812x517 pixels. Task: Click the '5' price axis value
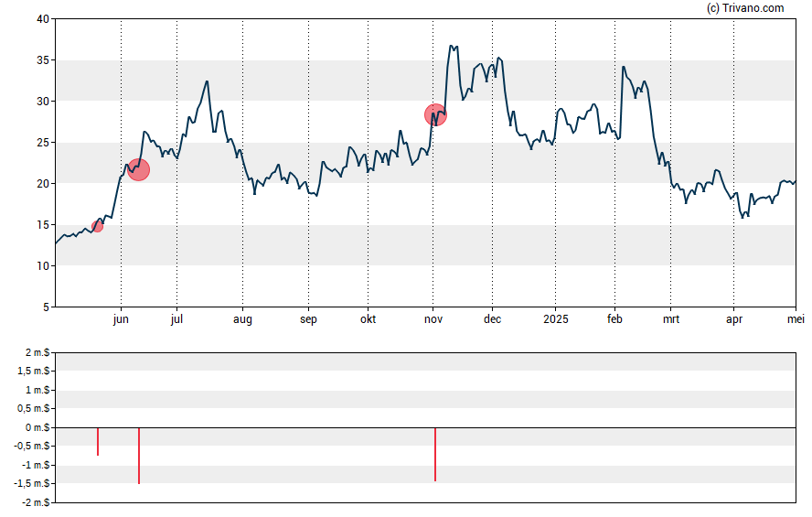click(46, 307)
